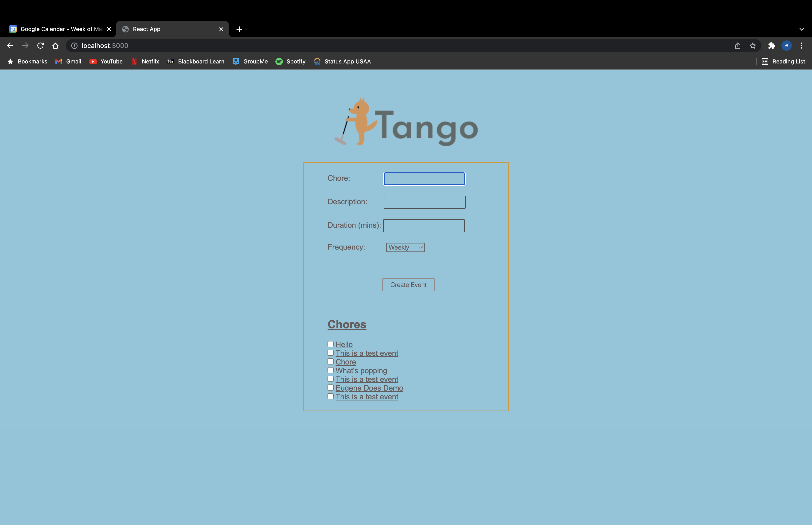Open Chrome's three-dot menu
Image resolution: width=812 pixels, height=525 pixels.
tap(801, 46)
